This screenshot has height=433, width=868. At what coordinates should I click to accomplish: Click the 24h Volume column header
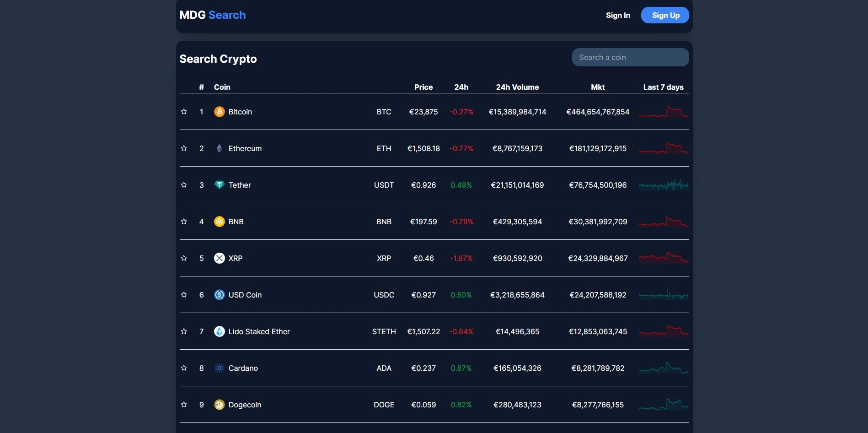[517, 87]
